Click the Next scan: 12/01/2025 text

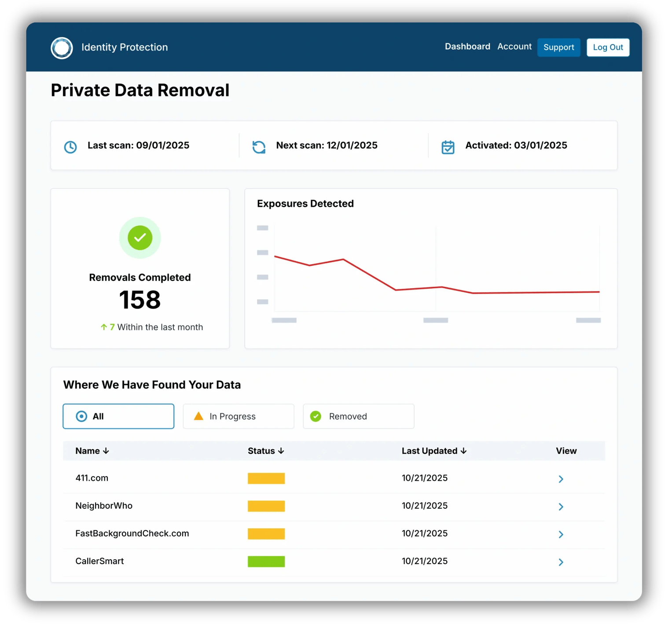coord(327,145)
